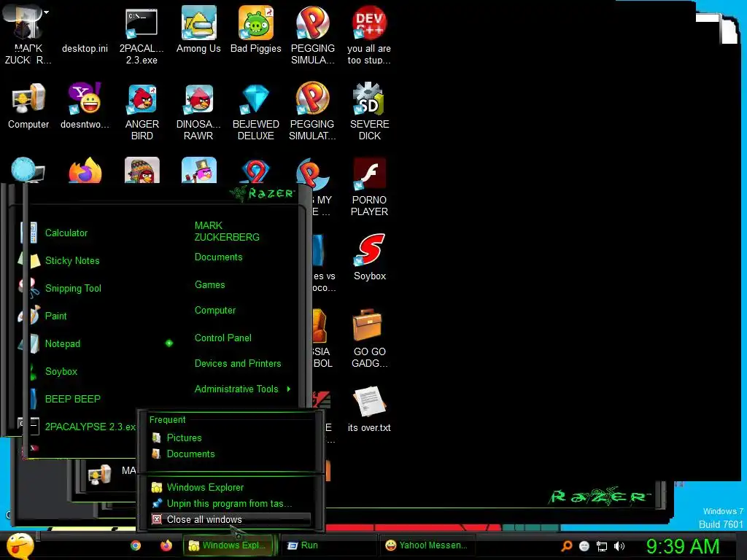Click the volume speaker tray icon
The height and width of the screenshot is (560, 747).
[619, 546]
